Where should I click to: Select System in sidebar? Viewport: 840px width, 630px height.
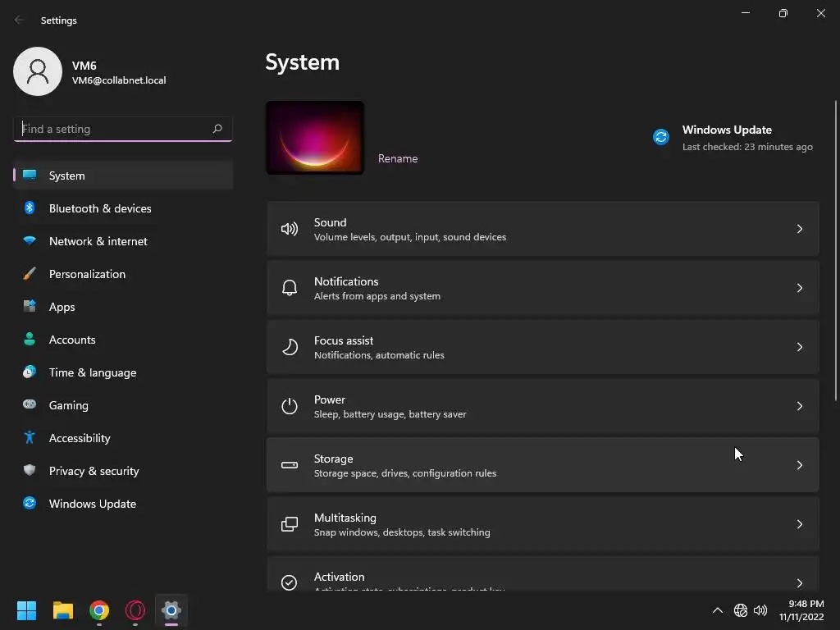point(123,176)
